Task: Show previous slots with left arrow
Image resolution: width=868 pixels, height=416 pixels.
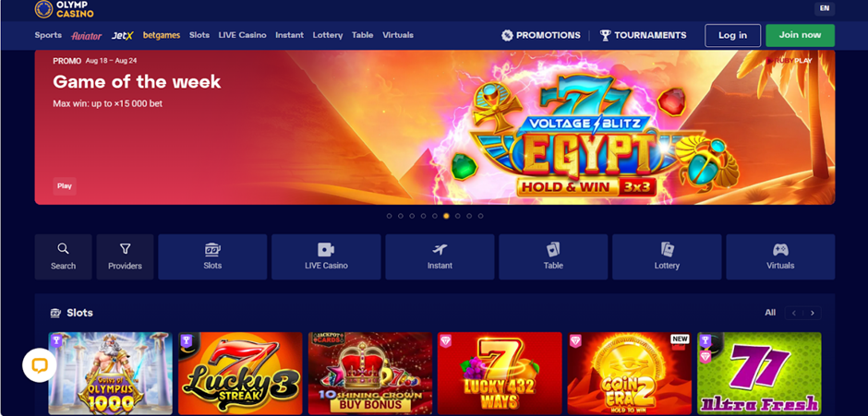Action: [794, 313]
